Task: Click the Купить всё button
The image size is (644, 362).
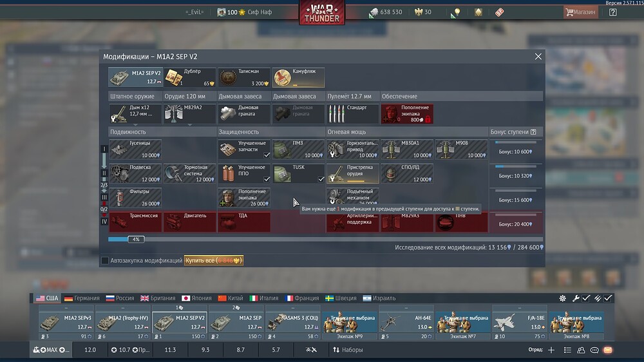Action: pyautogui.click(x=214, y=260)
